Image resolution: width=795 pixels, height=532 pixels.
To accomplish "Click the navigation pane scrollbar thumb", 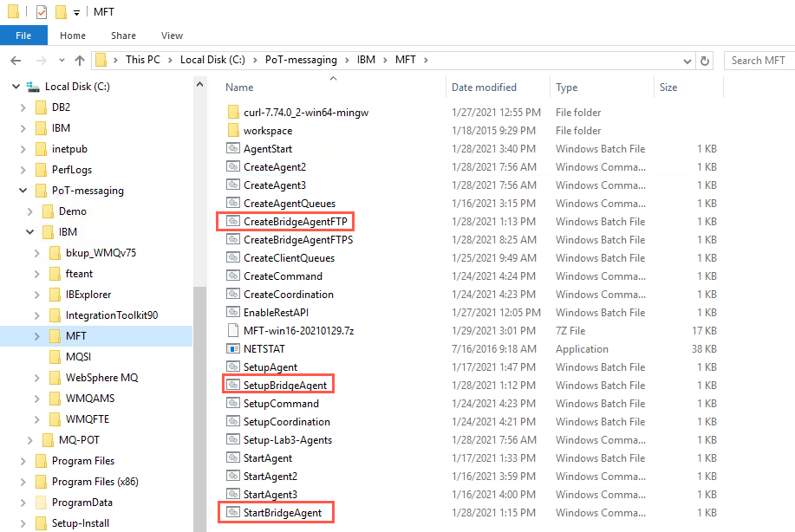I will pos(199,409).
